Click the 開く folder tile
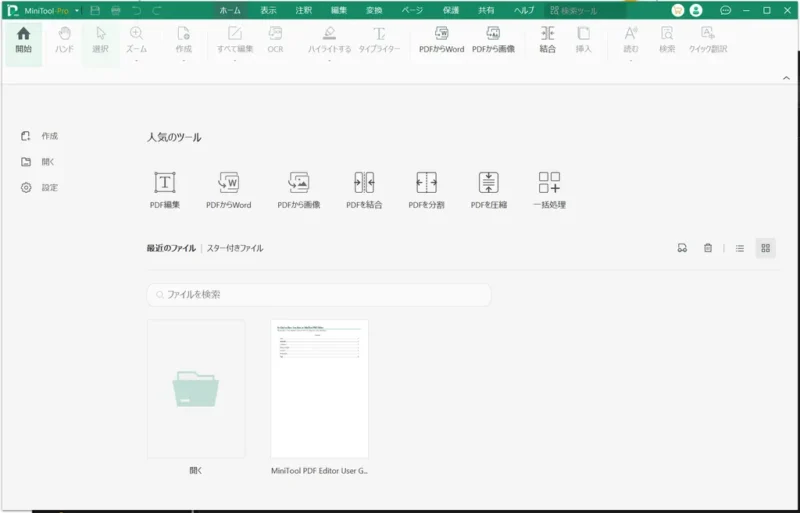Screen dimensions: 800x513 pos(196,388)
